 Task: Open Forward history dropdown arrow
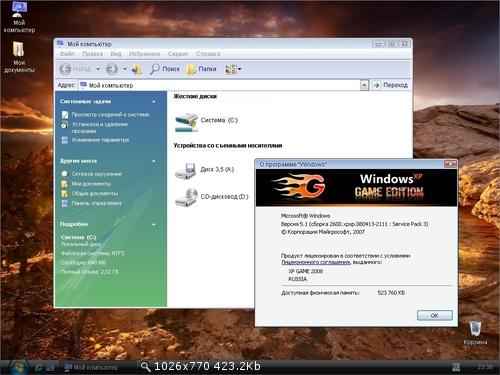(125, 69)
